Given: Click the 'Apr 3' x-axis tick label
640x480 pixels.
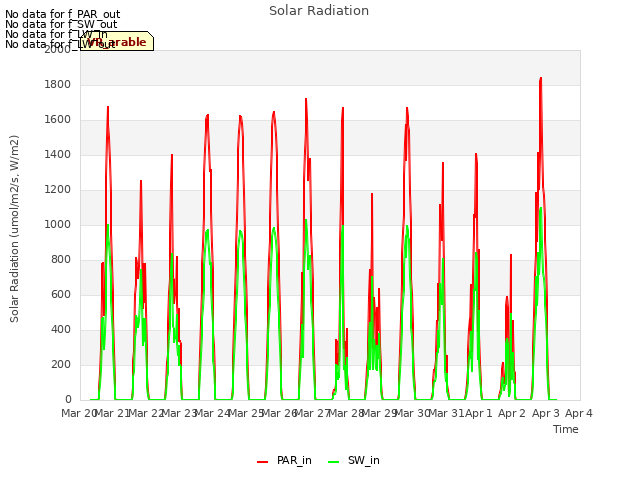Looking at the screenshot, I should 545,413.
